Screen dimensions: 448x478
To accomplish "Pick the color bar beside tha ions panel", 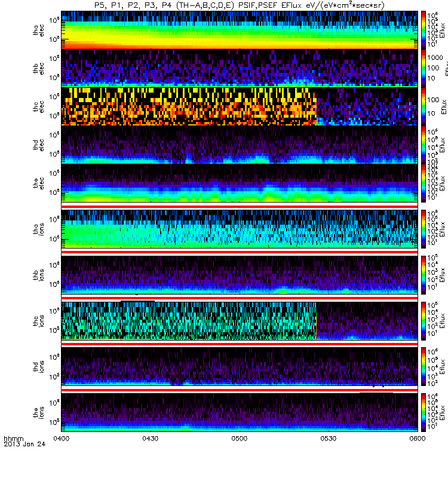I will click(424, 229).
